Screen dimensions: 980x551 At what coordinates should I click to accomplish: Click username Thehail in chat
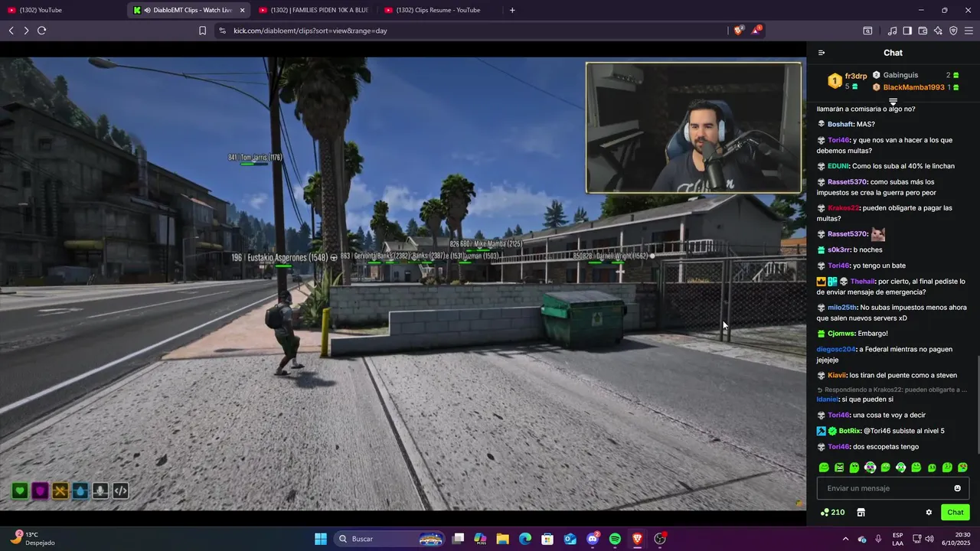point(864,281)
